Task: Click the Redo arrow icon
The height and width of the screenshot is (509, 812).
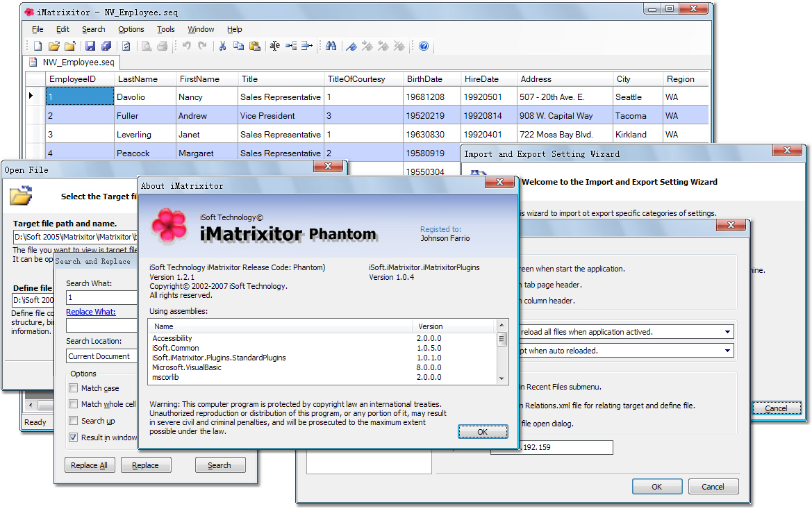Action: pyautogui.click(x=203, y=46)
